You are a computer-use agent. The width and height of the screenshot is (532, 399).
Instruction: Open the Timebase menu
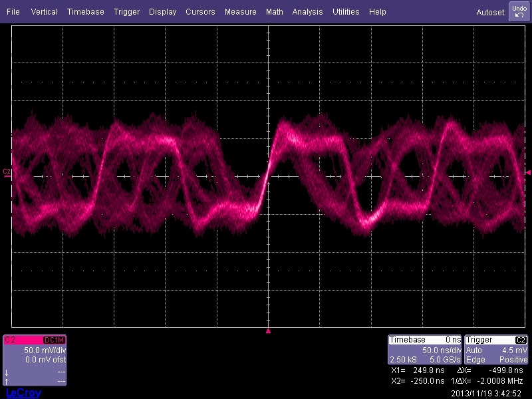[86, 12]
